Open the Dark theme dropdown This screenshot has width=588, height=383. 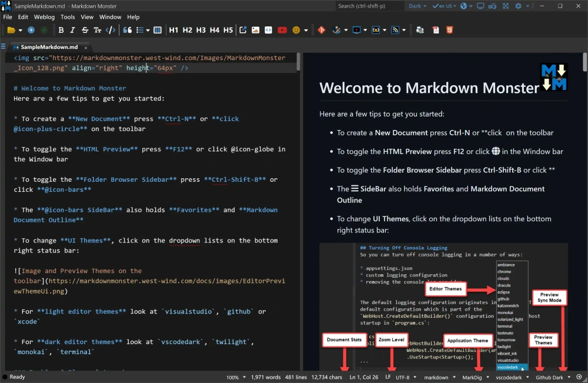point(417,6)
